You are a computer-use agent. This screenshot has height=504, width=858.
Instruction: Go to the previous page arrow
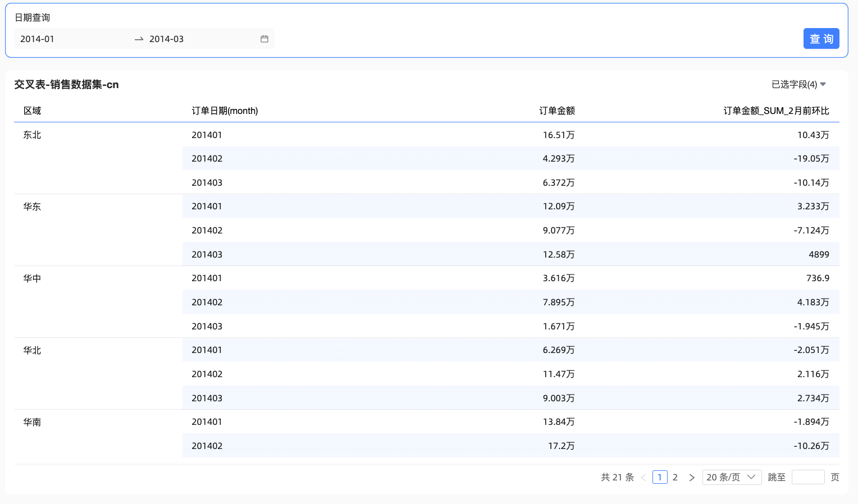[x=643, y=478]
